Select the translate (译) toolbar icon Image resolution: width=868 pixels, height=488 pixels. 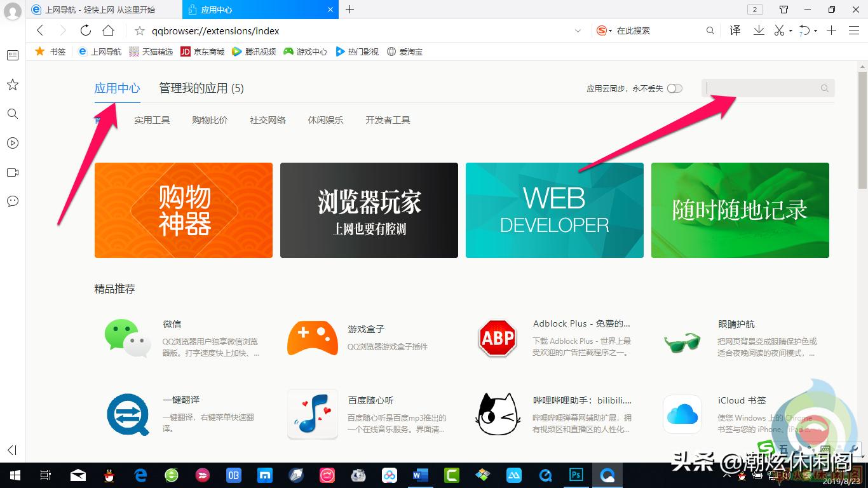point(734,30)
